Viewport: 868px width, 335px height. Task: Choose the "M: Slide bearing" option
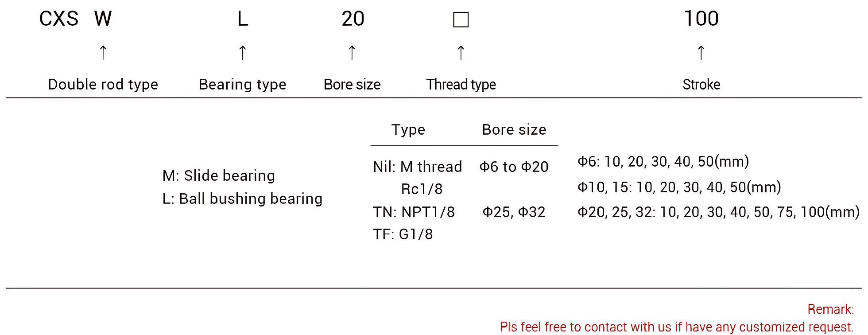[x=219, y=175]
